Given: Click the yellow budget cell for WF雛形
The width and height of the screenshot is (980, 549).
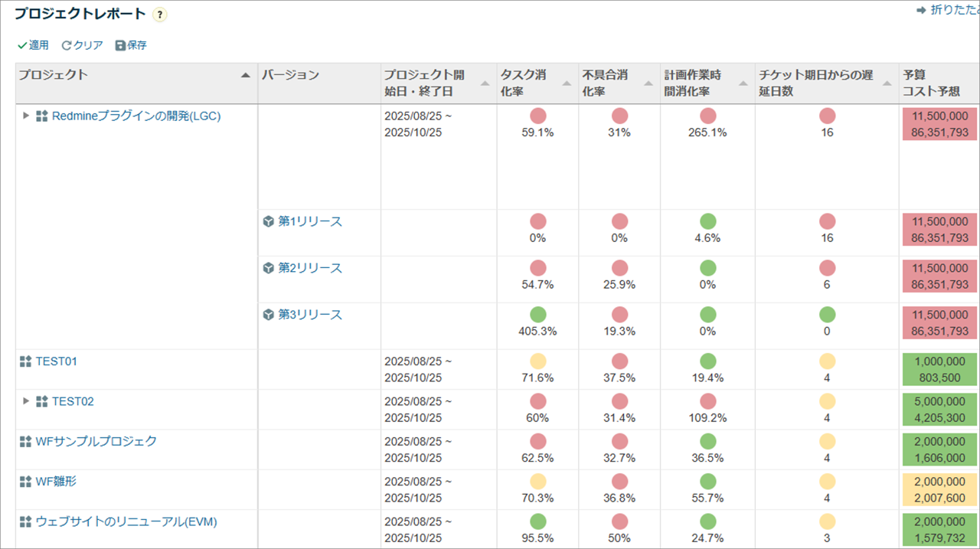Looking at the screenshot, I should (x=939, y=490).
